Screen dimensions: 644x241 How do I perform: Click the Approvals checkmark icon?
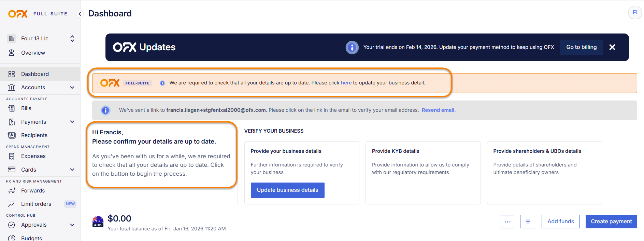click(12, 225)
